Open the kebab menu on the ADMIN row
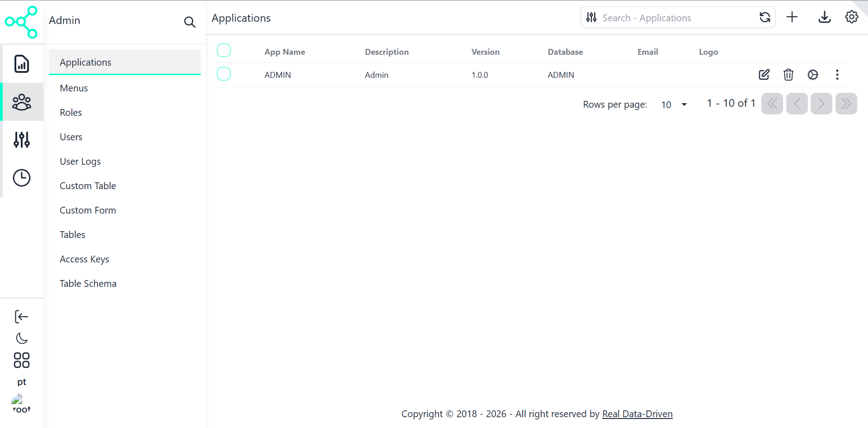Screen dimensions: 868x428 (x=837, y=75)
